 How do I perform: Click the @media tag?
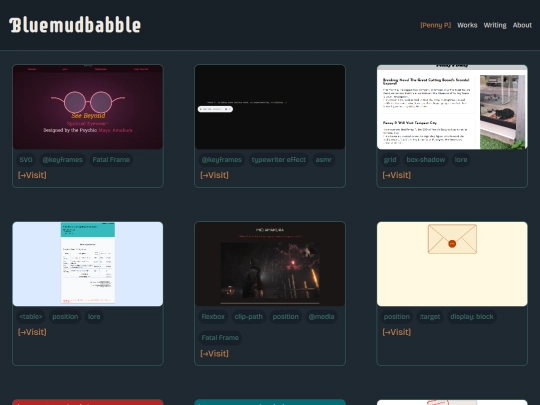pos(321,317)
